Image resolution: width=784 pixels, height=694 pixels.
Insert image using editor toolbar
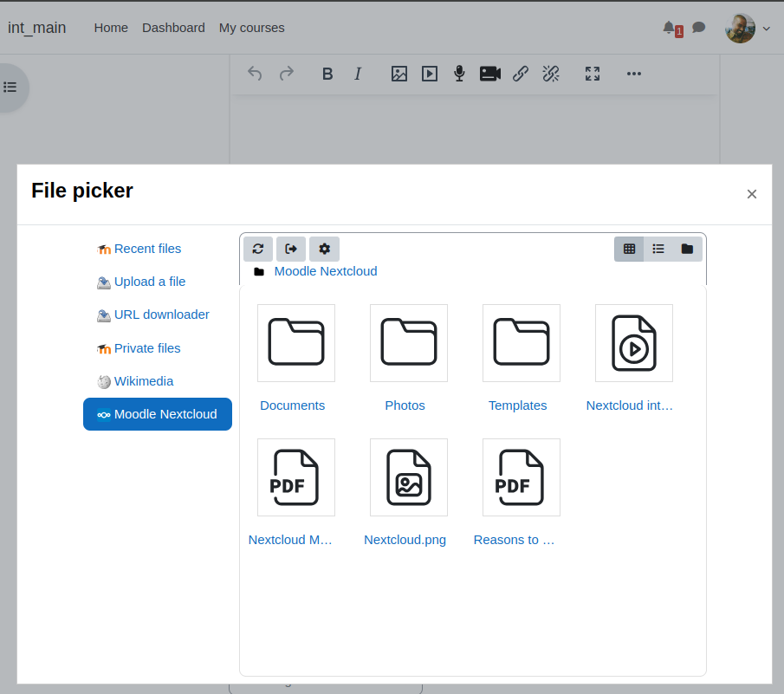(399, 74)
